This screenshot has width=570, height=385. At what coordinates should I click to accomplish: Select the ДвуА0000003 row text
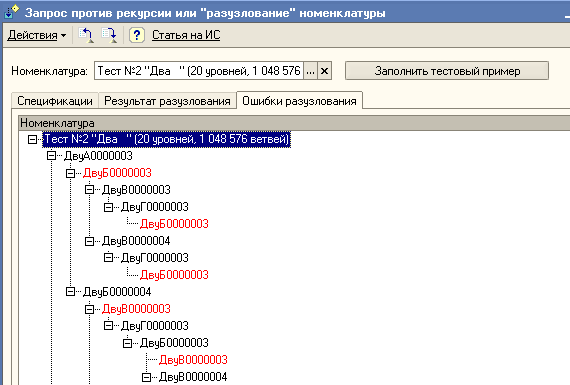(x=98, y=156)
